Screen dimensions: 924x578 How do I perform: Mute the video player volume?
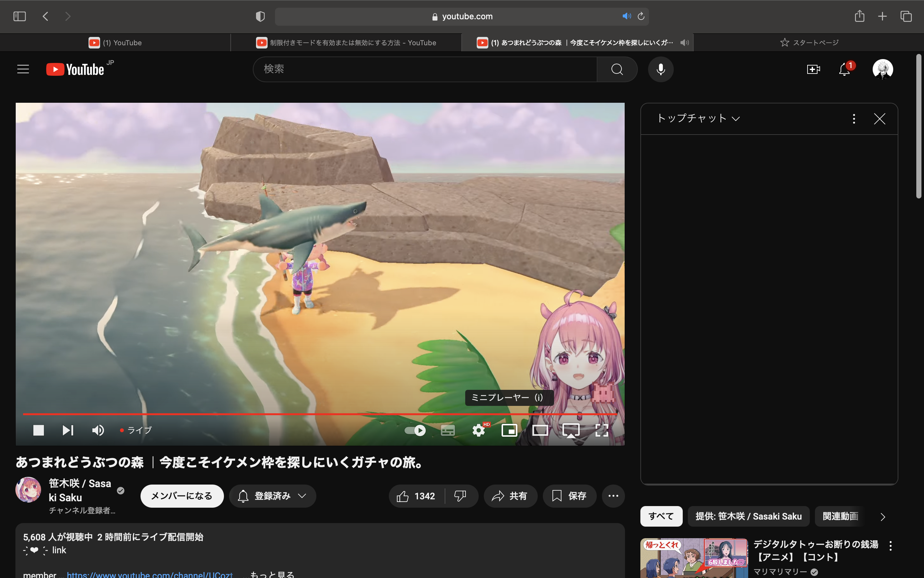pos(98,430)
